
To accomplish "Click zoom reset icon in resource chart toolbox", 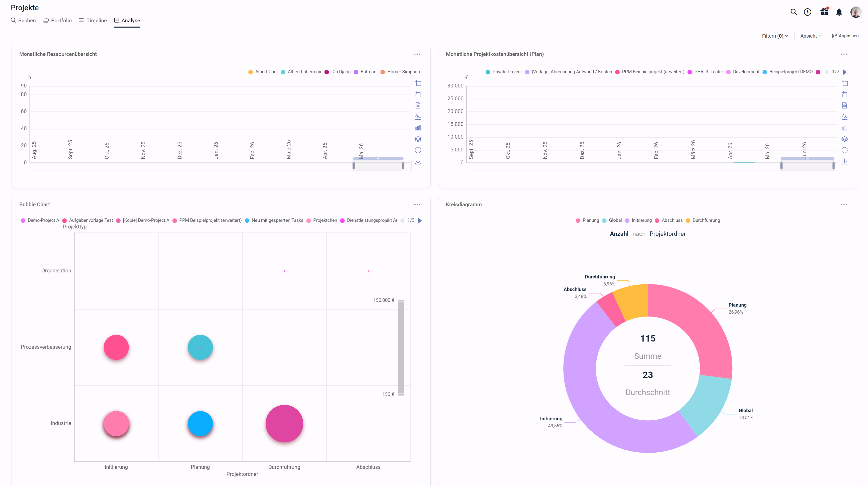I will pyautogui.click(x=418, y=94).
